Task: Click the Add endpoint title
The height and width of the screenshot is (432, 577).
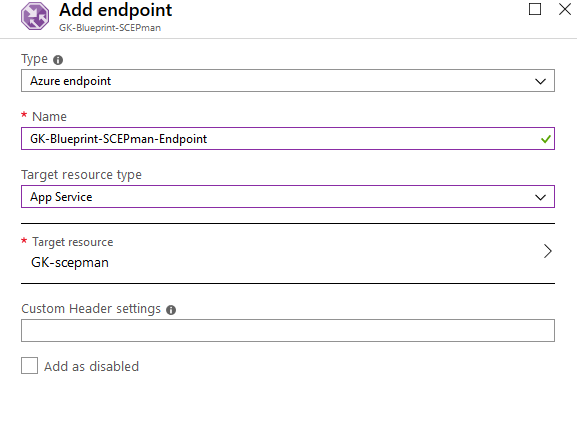Action: click(x=116, y=10)
